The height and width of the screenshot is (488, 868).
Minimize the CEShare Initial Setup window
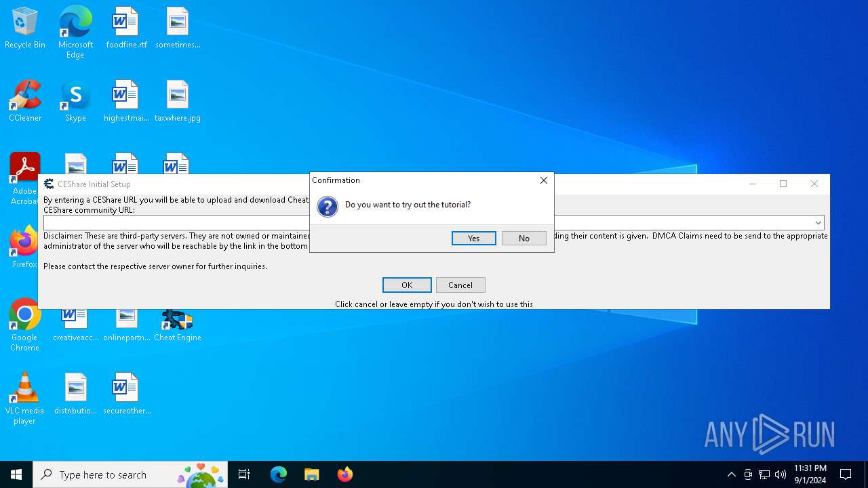pos(753,184)
